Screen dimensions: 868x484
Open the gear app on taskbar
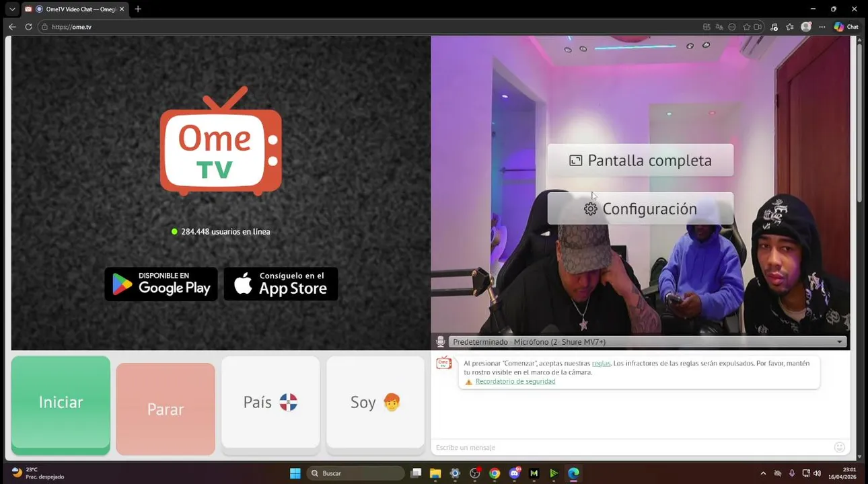455,473
